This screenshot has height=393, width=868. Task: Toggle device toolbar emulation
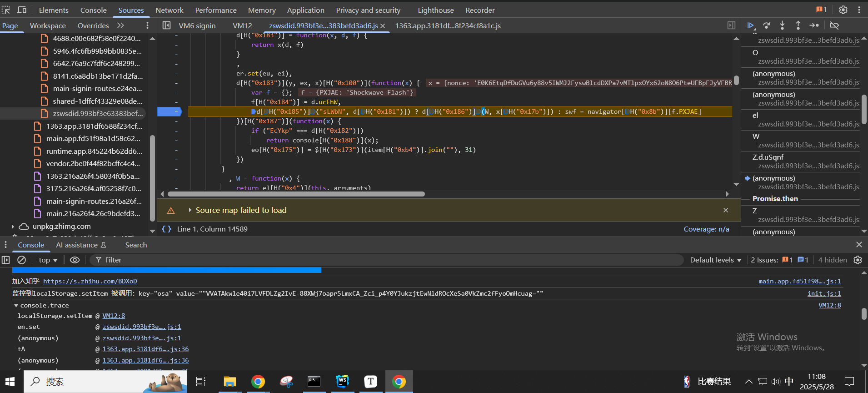point(22,10)
